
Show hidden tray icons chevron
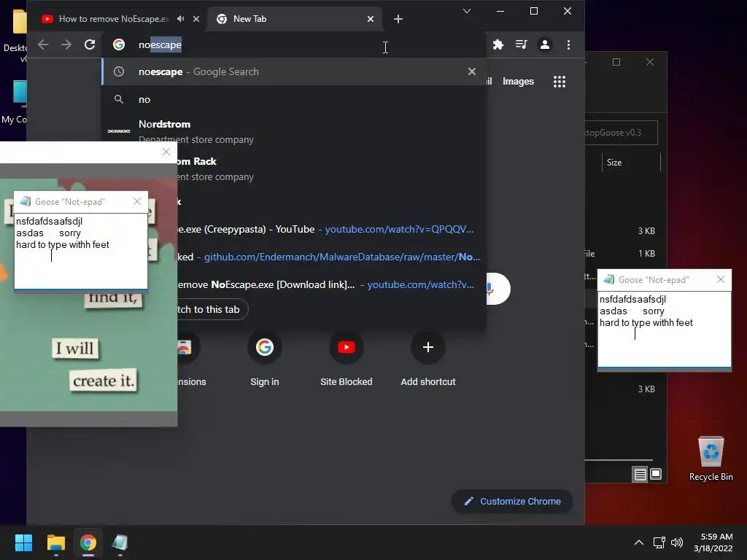click(639, 542)
